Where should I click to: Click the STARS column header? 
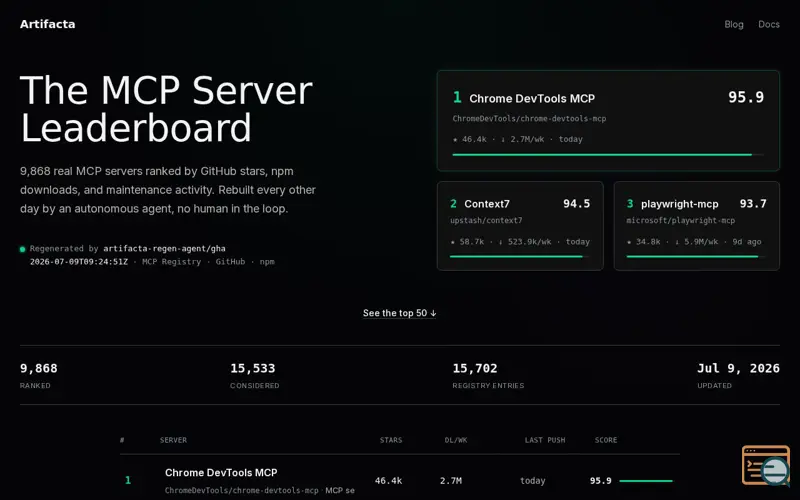(391, 440)
